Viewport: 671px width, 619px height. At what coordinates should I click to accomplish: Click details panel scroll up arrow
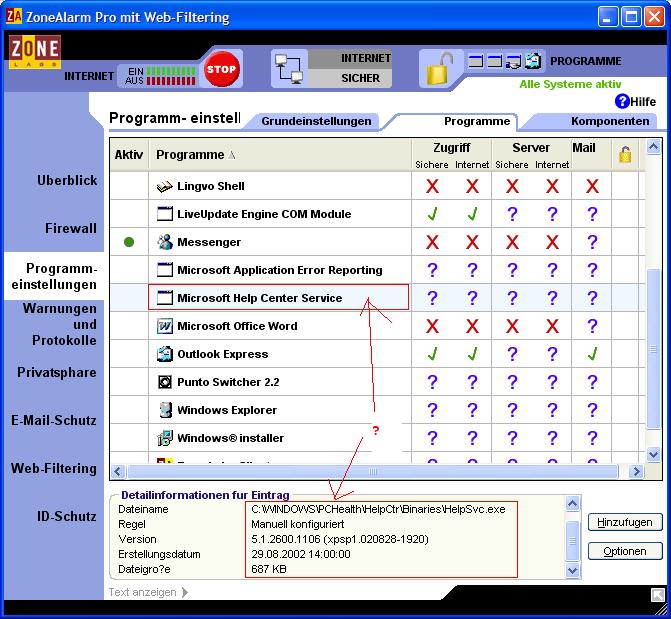click(x=573, y=503)
